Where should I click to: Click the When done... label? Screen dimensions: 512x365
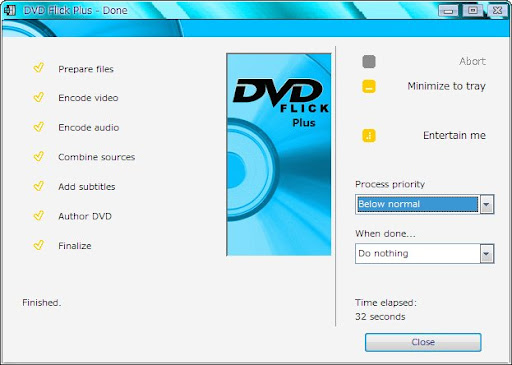tap(385, 234)
